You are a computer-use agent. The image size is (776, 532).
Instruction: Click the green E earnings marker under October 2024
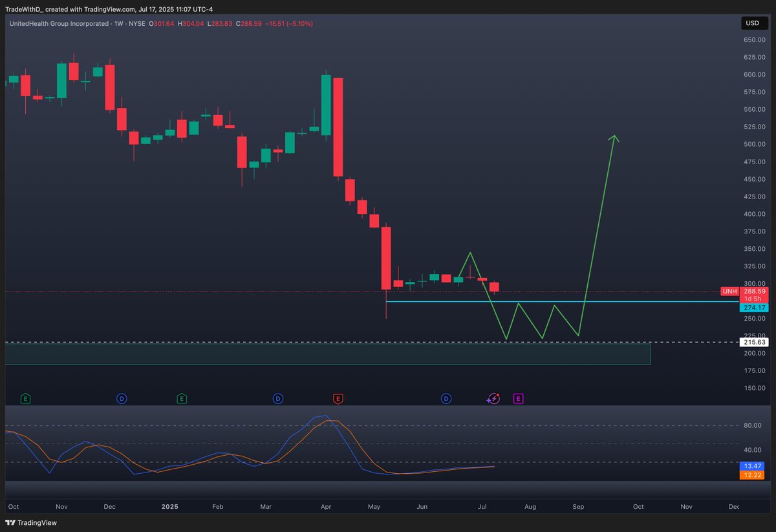coord(25,399)
